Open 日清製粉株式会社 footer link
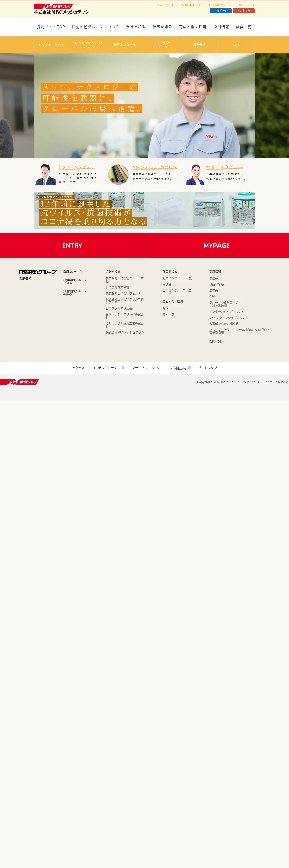The width and height of the screenshot is (289, 868). [117, 288]
